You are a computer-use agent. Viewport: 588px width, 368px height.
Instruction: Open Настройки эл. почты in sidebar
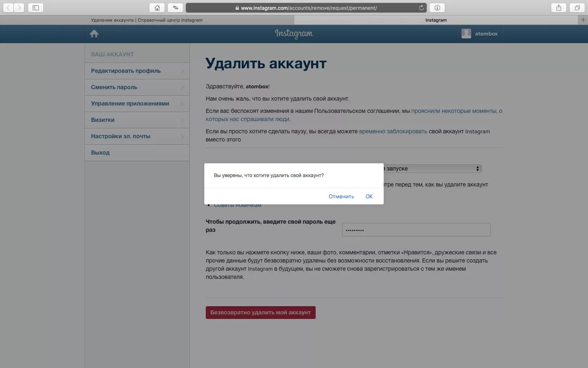coord(137,136)
